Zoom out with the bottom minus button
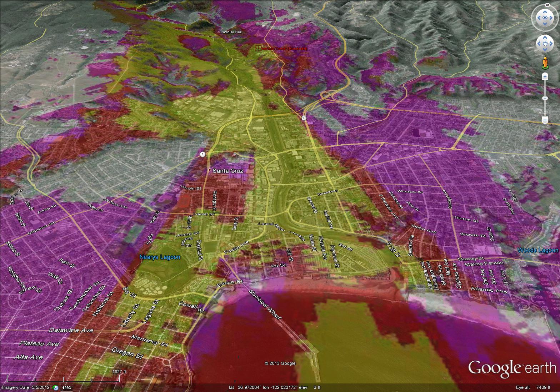 (545, 120)
